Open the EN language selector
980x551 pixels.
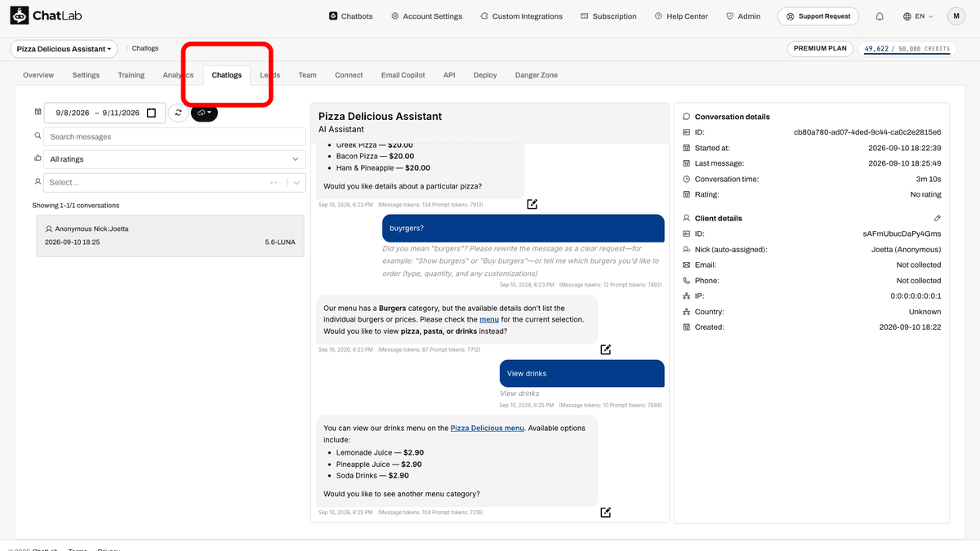point(920,16)
